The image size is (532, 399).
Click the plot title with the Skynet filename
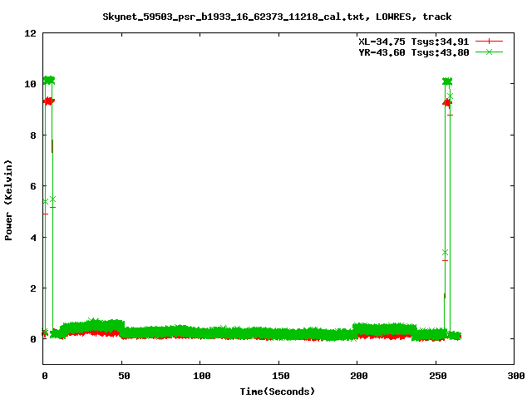[277, 16]
